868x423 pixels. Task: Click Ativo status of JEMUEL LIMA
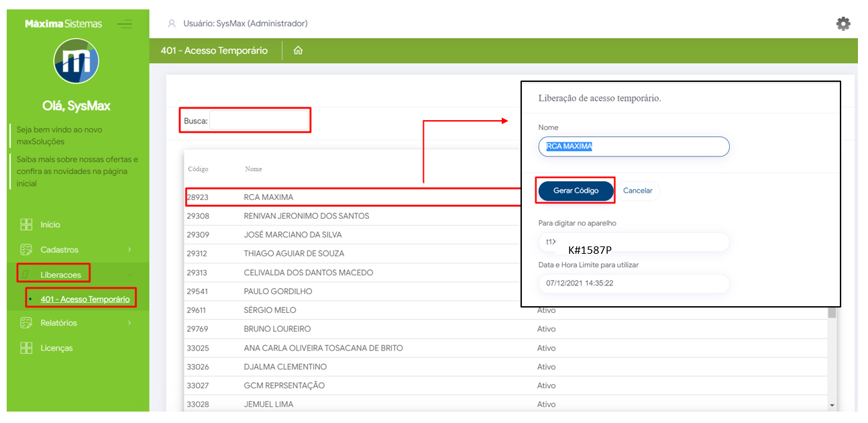547,404
